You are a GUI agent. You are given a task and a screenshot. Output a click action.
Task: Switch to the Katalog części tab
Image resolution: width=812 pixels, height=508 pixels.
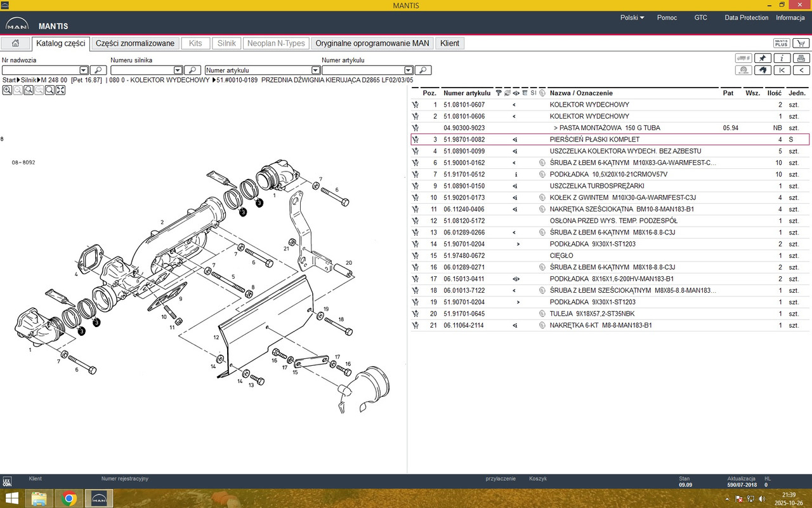[61, 43]
